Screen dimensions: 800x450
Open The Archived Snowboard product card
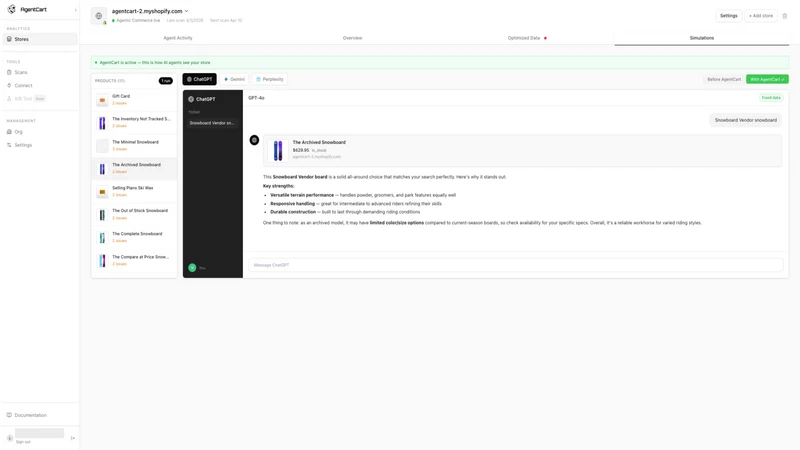(x=522, y=150)
